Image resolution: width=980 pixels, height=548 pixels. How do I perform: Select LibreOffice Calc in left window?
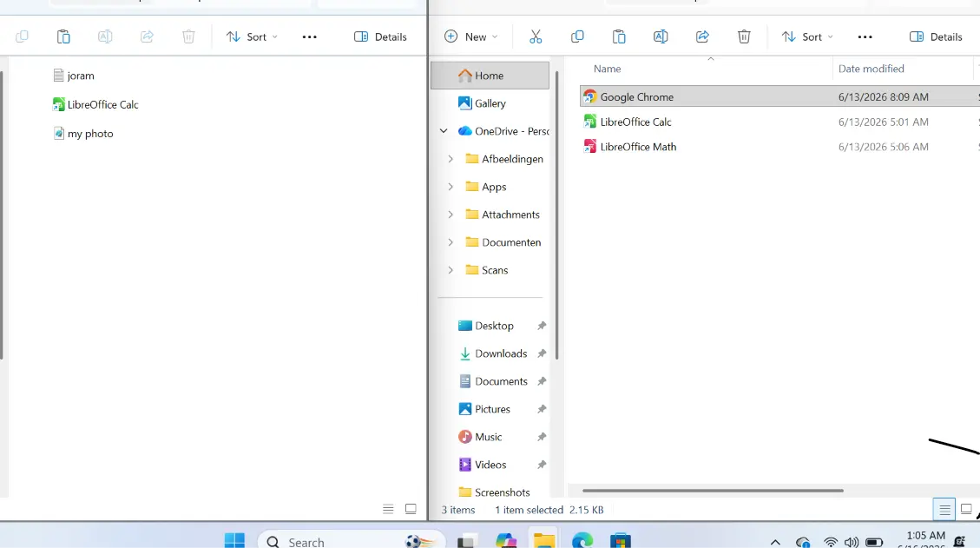click(96, 104)
